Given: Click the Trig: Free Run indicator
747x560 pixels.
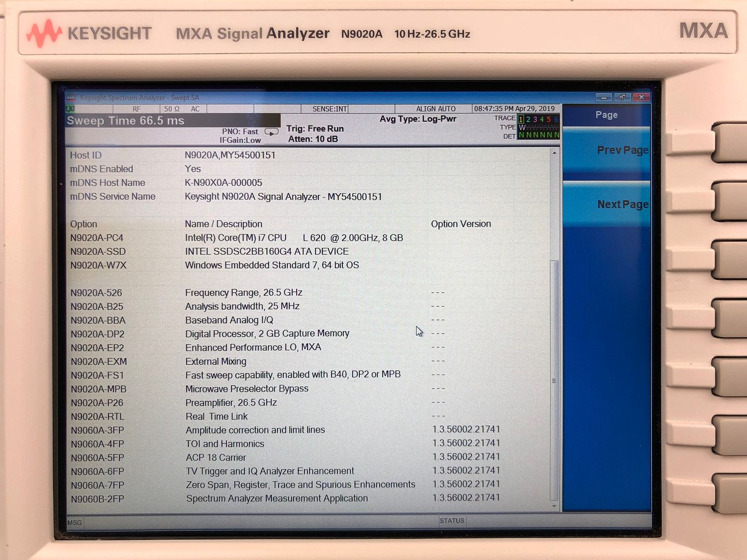Looking at the screenshot, I should point(315,129).
